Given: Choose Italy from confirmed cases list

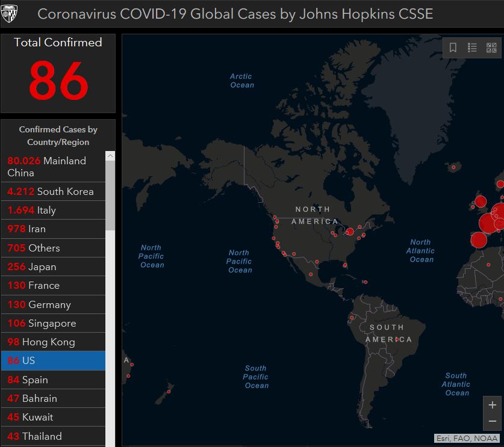Looking at the screenshot, I should click(x=53, y=211).
